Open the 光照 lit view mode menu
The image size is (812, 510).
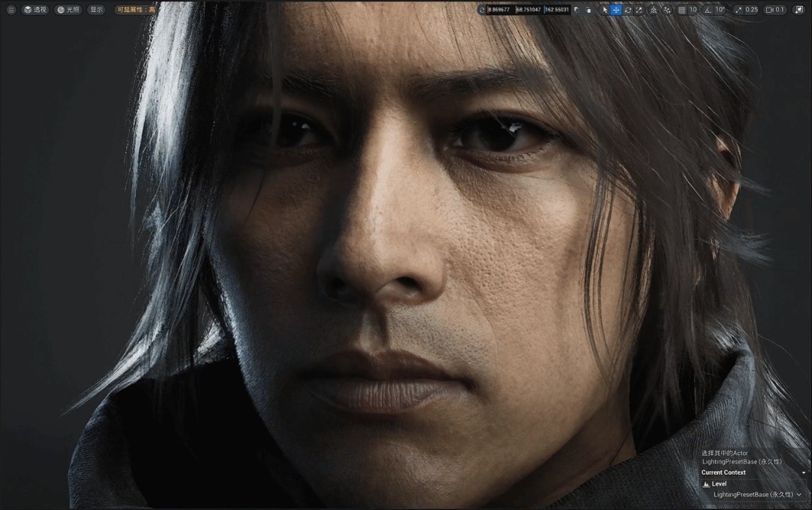68,10
